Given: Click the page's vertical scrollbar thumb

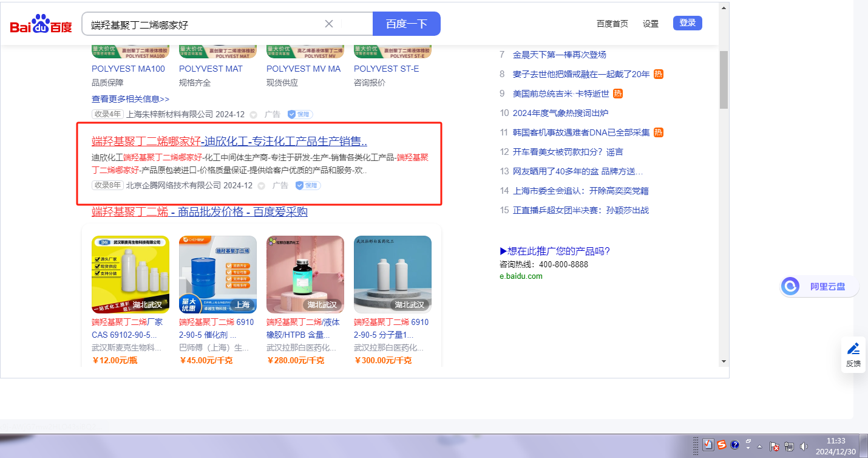Looking at the screenshot, I should coord(724,79).
